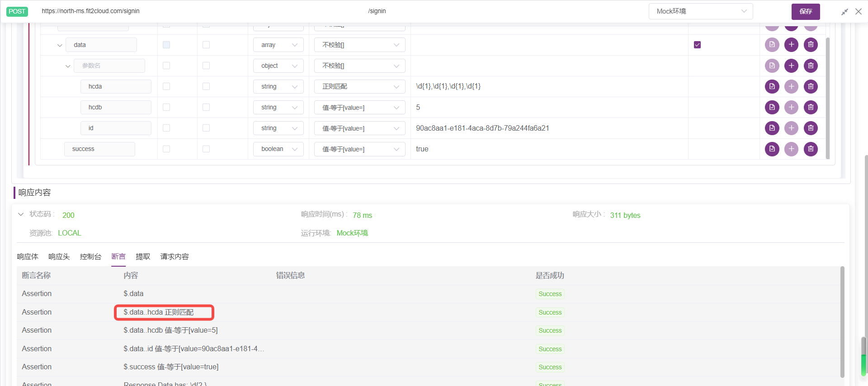Collapse the data tree node
868x386 pixels.
pyautogui.click(x=60, y=45)
